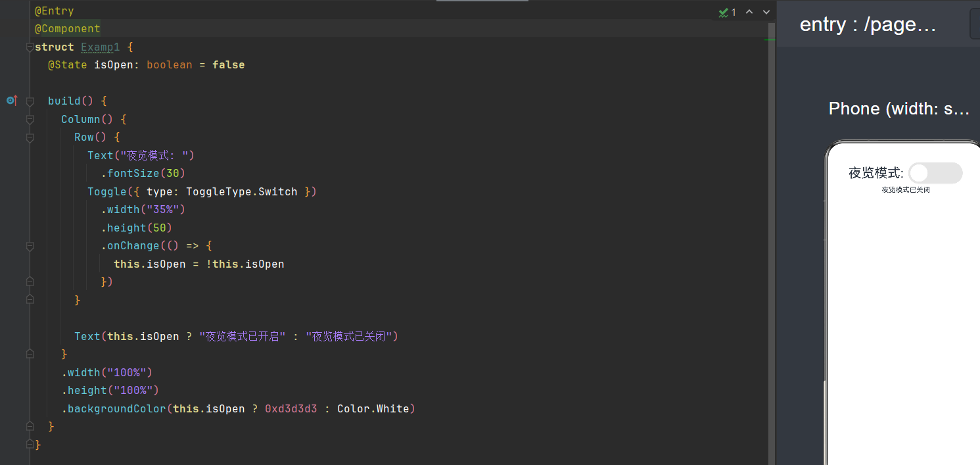
Task: Click the 'Phone (width: s…' device label
Action: click(899, 109)
